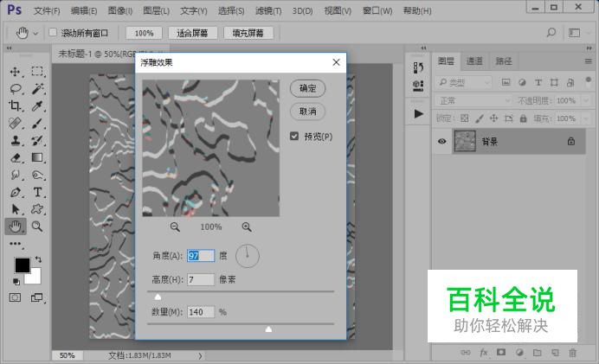
Task: Reset default foreground and background colors
Action: coord(16,282)
